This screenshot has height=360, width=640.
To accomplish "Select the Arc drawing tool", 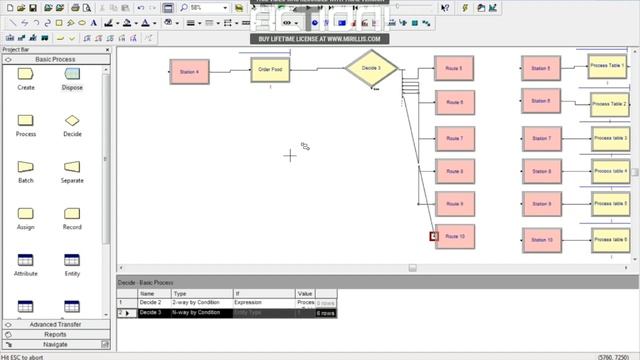I will pyautogui.click(x=36, y=23).
